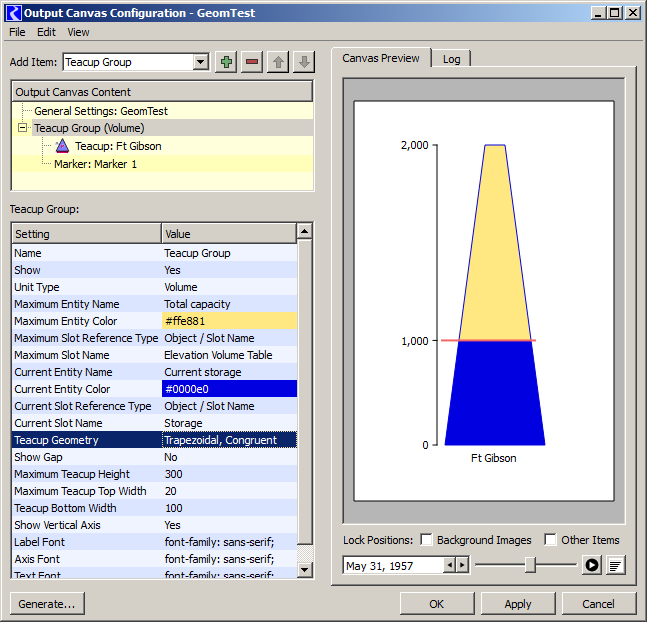Click Show Vertical Axis value Yes
The width and height of the screenshot is (647, 622).
(x=229, y=525)
